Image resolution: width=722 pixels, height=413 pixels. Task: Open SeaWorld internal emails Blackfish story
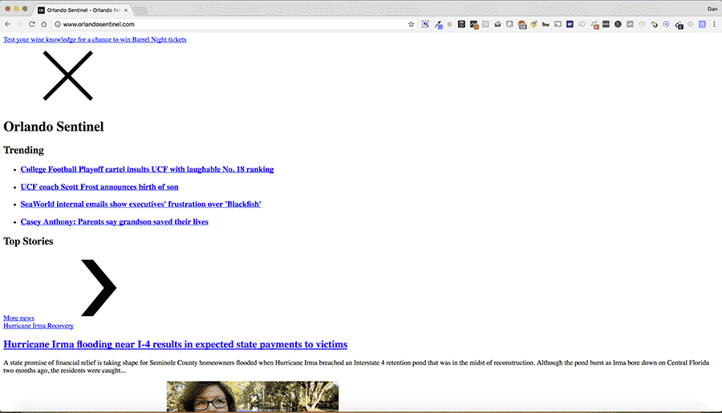(140, 204)
